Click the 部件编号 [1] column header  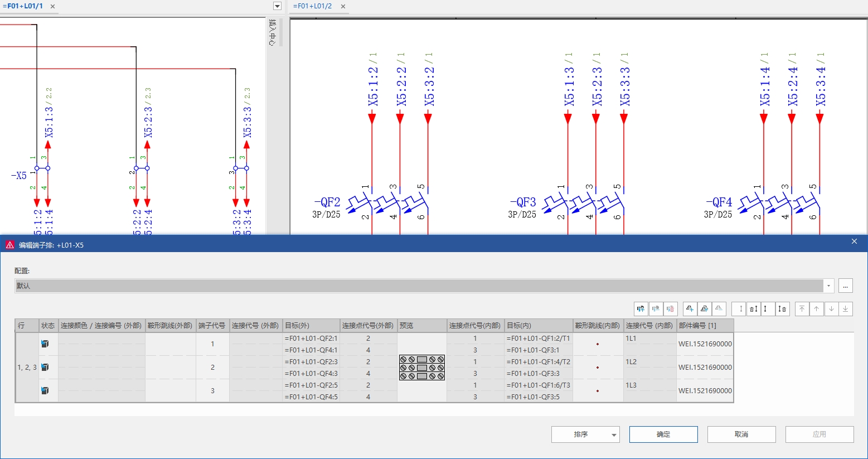point(705,326)
